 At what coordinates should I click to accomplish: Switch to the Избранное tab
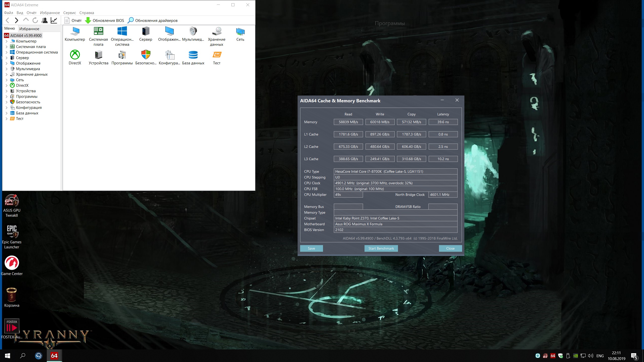click(29, 29)
